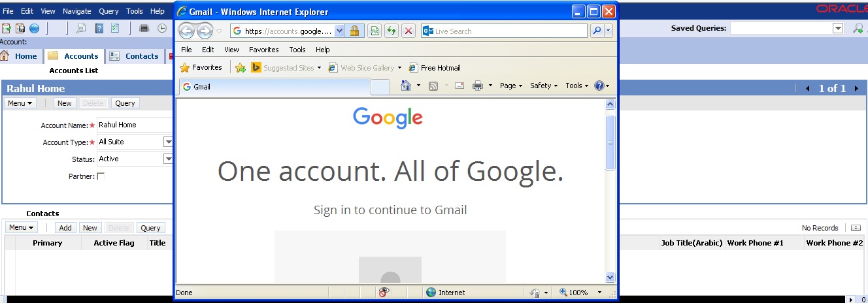868x303 pixels.
Task: Open the Page dropdown in IE command bar
Action: point(511,86)
